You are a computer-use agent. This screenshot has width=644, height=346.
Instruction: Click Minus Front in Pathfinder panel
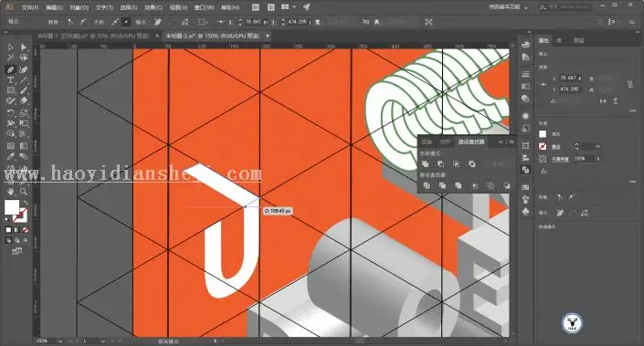coord(440,163)
